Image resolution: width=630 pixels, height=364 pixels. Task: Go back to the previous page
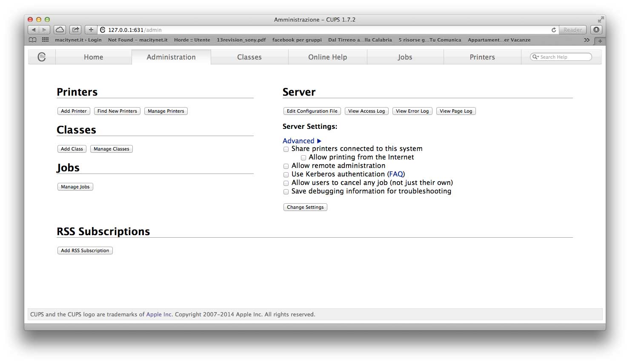(x=34, y=30)
